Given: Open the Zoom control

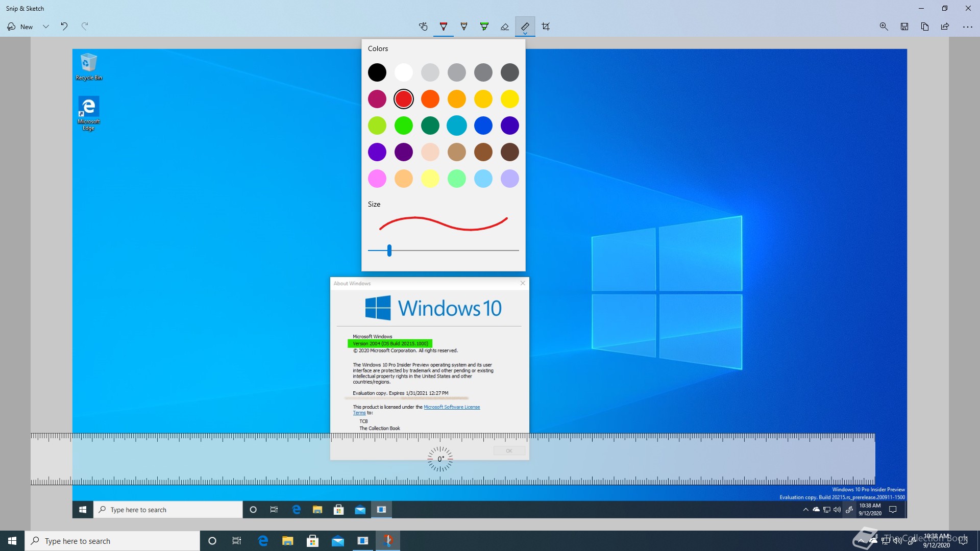Looking at the screenshot, I should (884, 27).
